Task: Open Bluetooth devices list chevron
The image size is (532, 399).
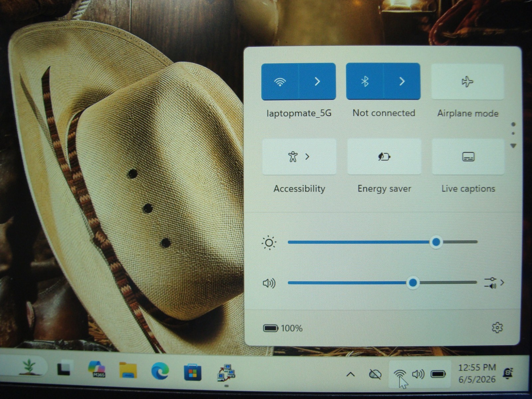Action: pyautogui.click(x=402, y=81)
